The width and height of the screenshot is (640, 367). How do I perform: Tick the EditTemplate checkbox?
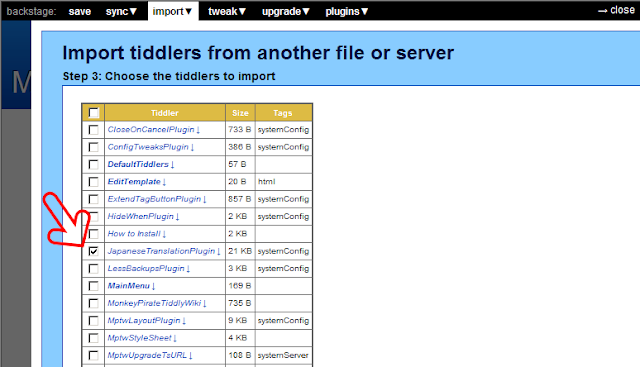[93, 182]
